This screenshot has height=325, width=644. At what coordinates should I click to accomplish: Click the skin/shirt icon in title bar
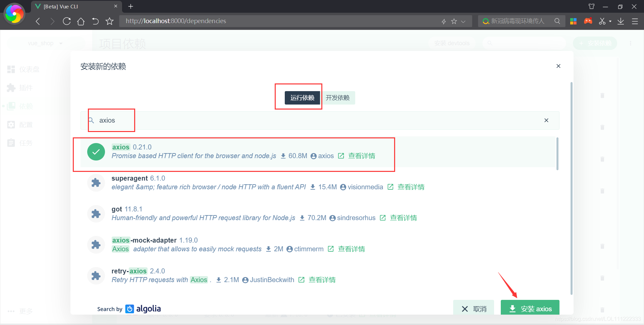[591, 6]
